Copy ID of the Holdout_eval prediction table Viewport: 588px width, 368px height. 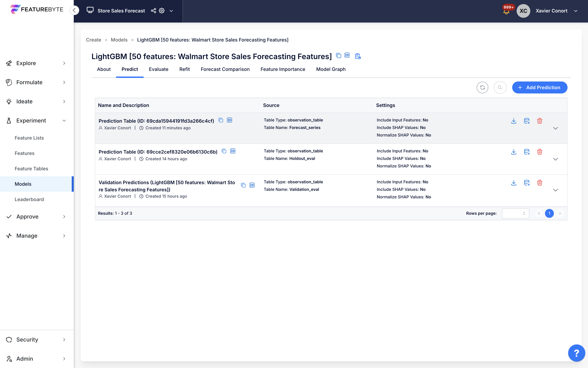pos(233,151)
